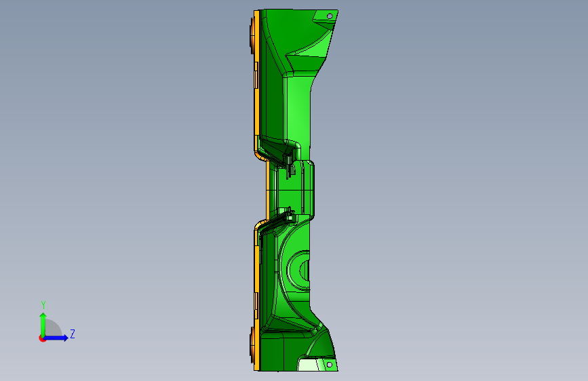Click the mounting hole at the model's bottom
The width and height of the screenshot is (588, 381).
(x=330, y=365)
